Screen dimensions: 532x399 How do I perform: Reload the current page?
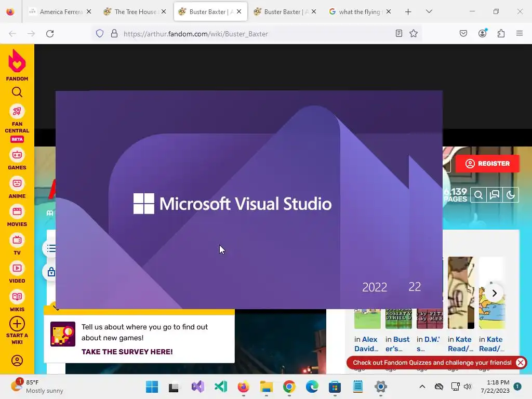coord(50,34)
